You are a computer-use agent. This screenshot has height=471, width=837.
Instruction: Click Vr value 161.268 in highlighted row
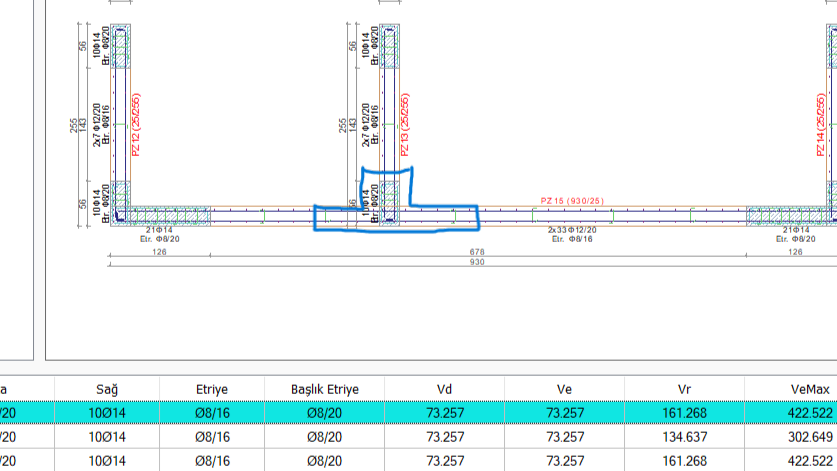point(685,413)
